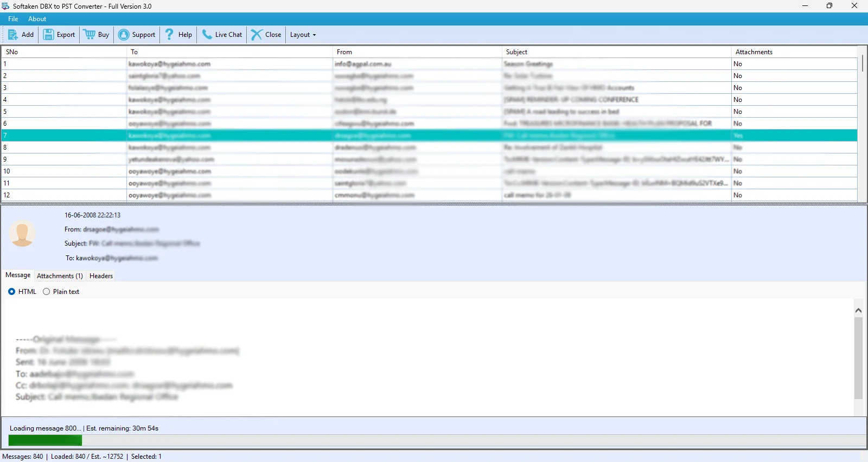Click the From line in preview header
868x462 pixels.
pyautogui.click(x=112, y=229)
